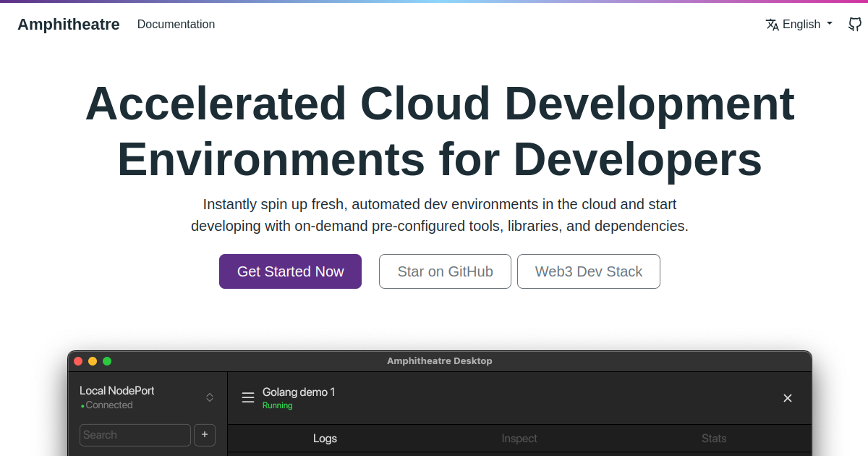Open the GitHub icon in the navbar
Image resolution: width=868 pixels, height=456 pixels.
tap(855, 24)
